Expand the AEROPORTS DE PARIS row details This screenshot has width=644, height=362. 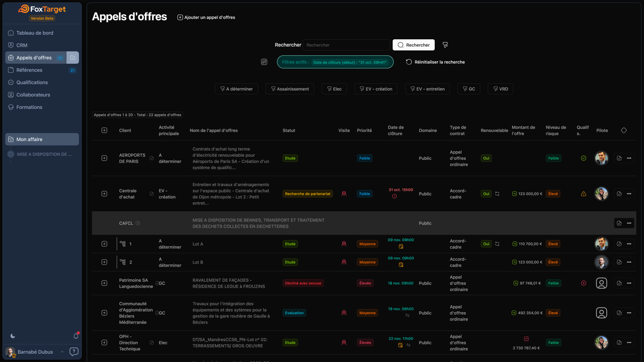[104, 158]
